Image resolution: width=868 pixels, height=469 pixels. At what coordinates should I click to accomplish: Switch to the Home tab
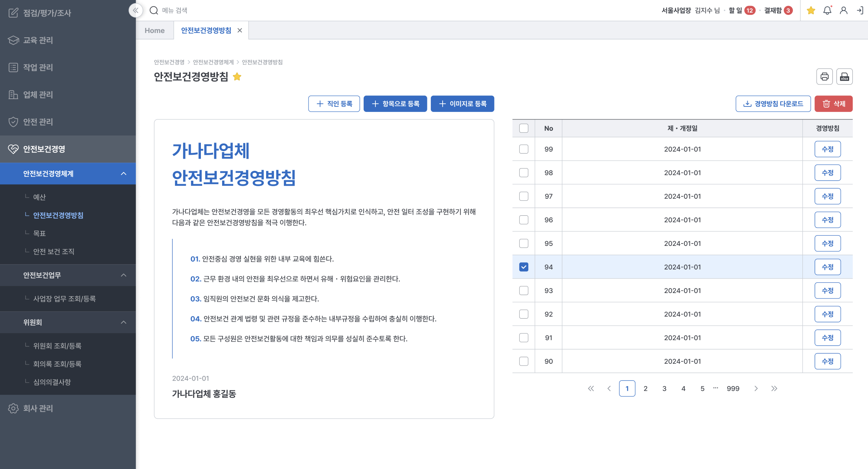click(x=154, y=30)
